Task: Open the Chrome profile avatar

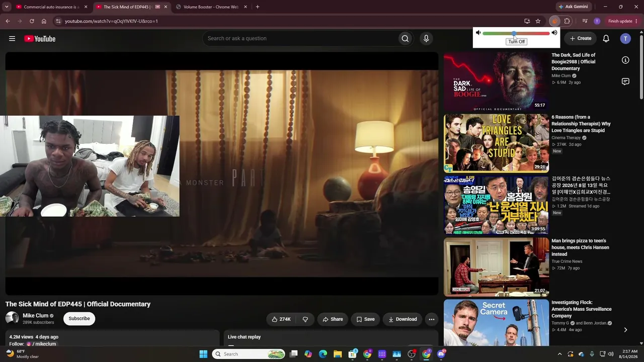Action: click(x=597, y=21)
